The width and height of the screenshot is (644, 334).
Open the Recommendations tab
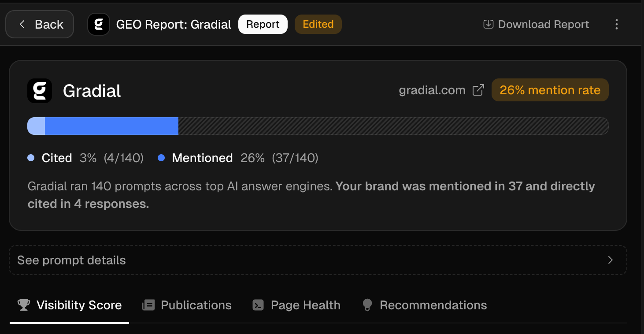point(424,305)
